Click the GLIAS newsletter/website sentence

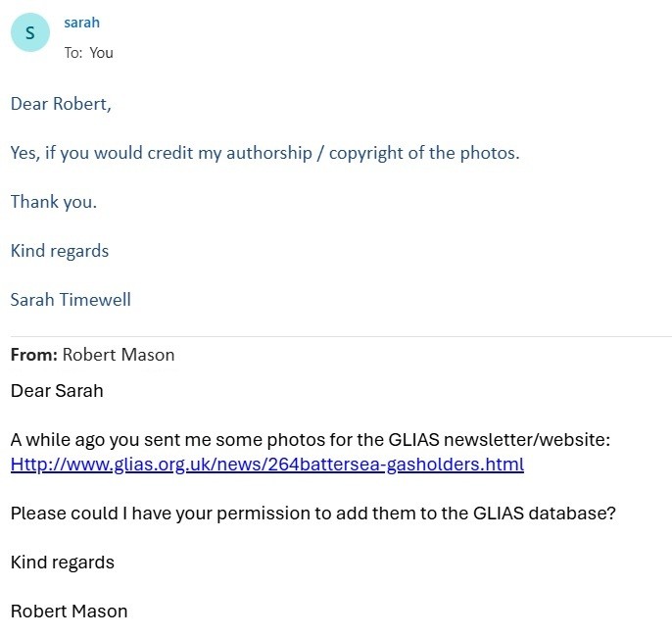pyautogui.click(x=311, y=440)
